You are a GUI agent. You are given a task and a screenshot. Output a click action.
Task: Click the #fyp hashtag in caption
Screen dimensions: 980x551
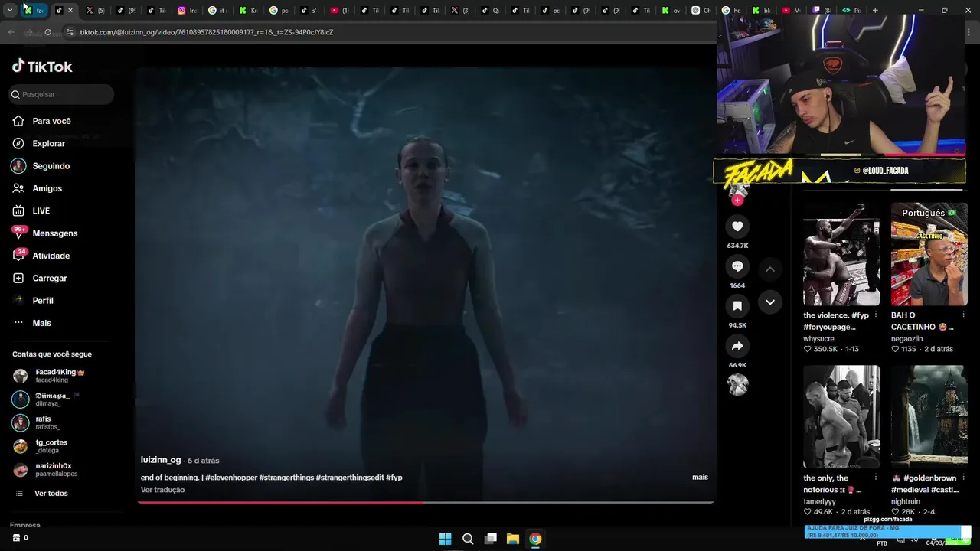coord(394,478)
